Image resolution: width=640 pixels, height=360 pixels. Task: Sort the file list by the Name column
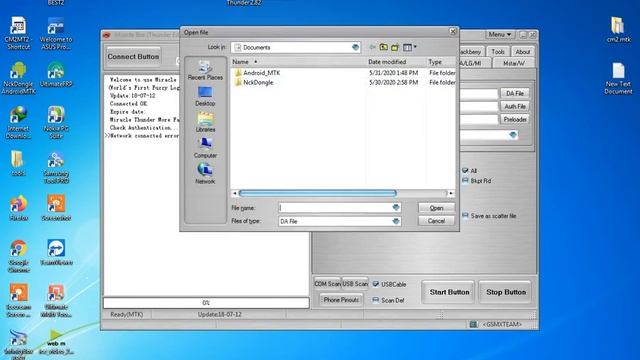point(298,62)
